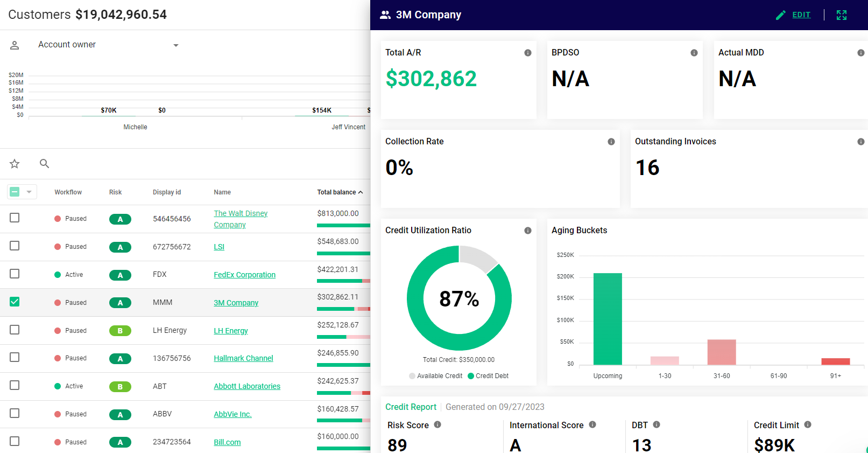Show info for Credit Limit metric
Viewport: 868px width, 453px height.
click(x=808, y=424)
